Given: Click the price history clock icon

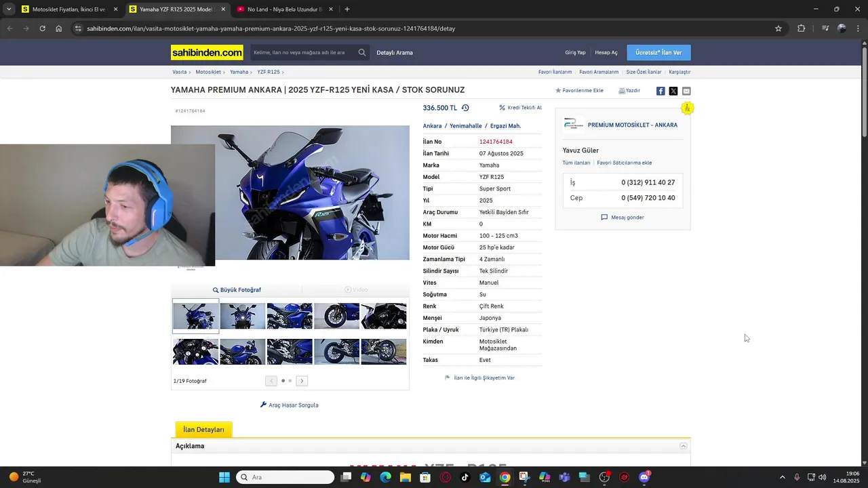Looking at the screenshot, I should pos(465,108).
